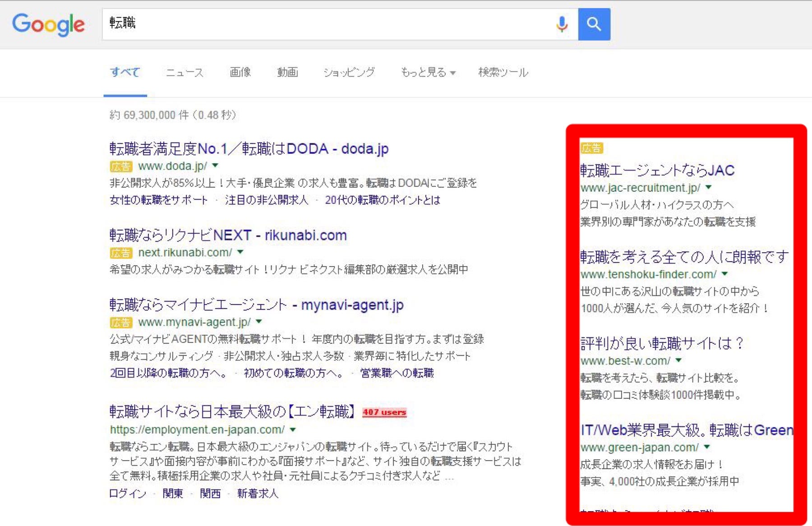Click the www.mynavi-agent.jp/ green URL text
The height and width of the screenshot is (526, 812).
(194, 322)
